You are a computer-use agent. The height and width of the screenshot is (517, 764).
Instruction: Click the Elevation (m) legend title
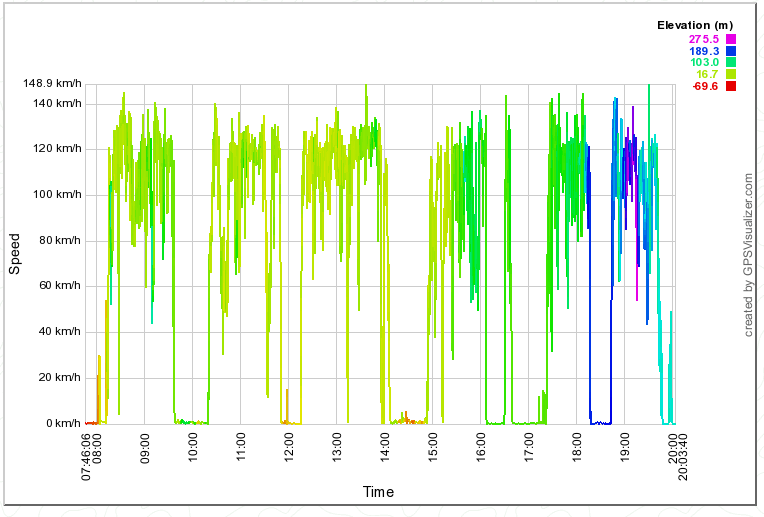pyautogui.click(x=695, y=25)
